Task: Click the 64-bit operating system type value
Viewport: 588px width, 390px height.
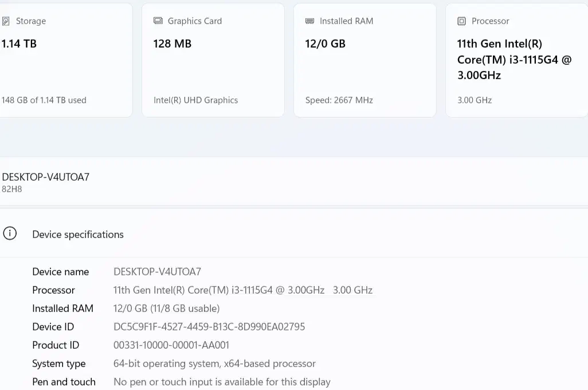Action: point(214,364)
